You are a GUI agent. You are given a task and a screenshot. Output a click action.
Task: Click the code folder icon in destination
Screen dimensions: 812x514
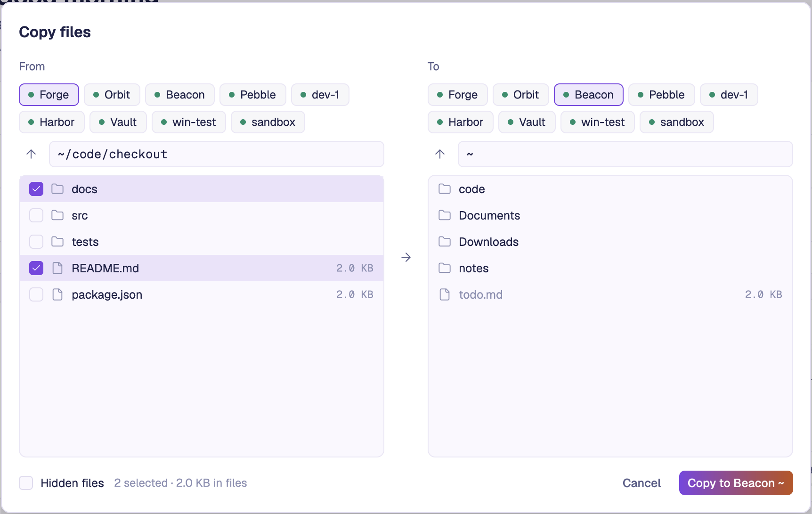[x=445, y=189]
